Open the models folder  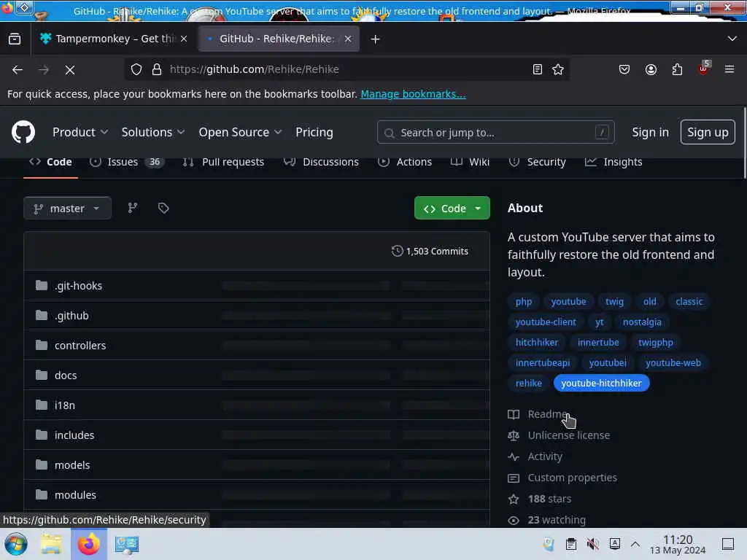[x=72, y=465]
